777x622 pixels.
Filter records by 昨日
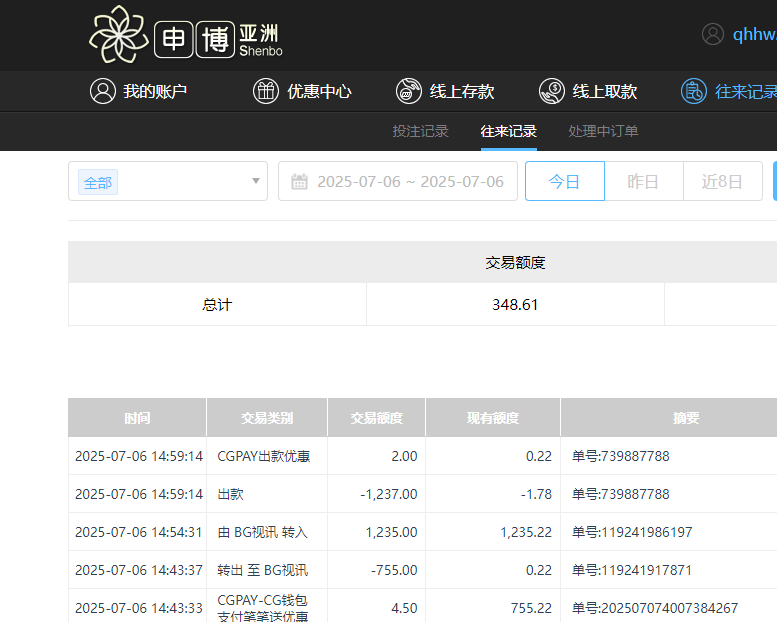643,181
